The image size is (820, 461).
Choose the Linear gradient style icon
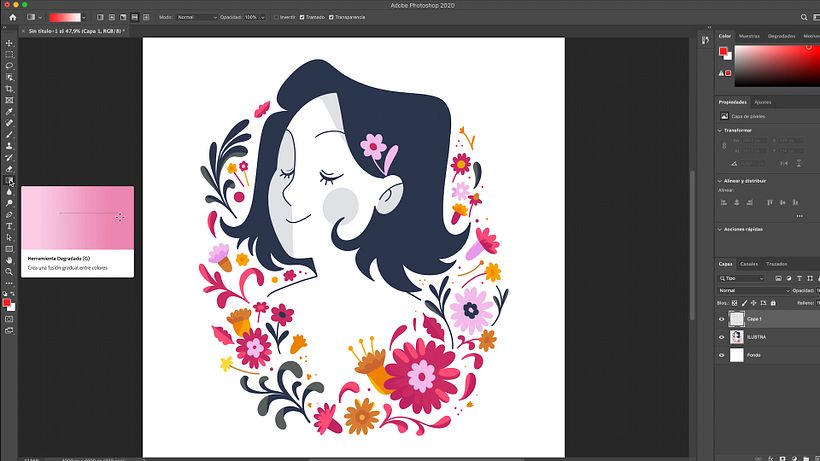(x=100, y=17)
